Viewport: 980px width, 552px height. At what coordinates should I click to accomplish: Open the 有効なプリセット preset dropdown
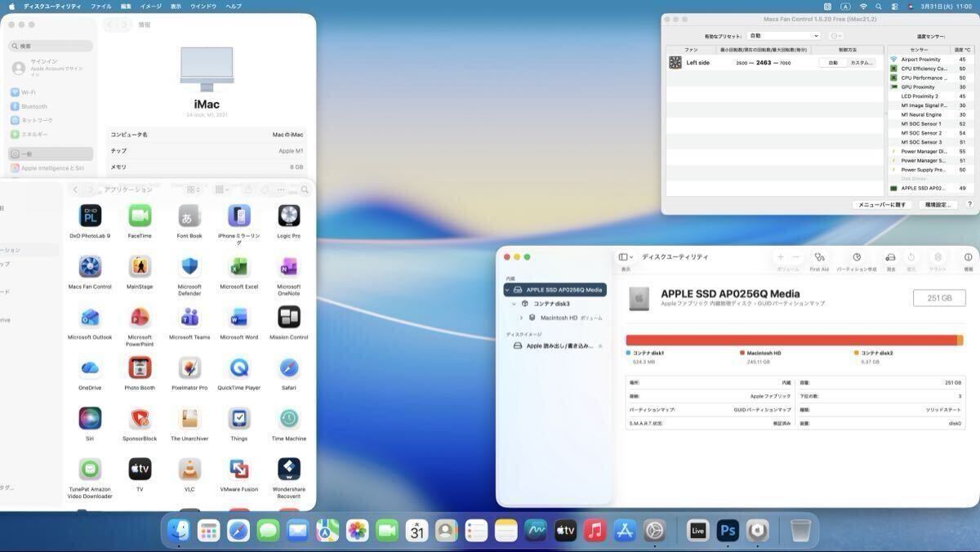point(783,36)
